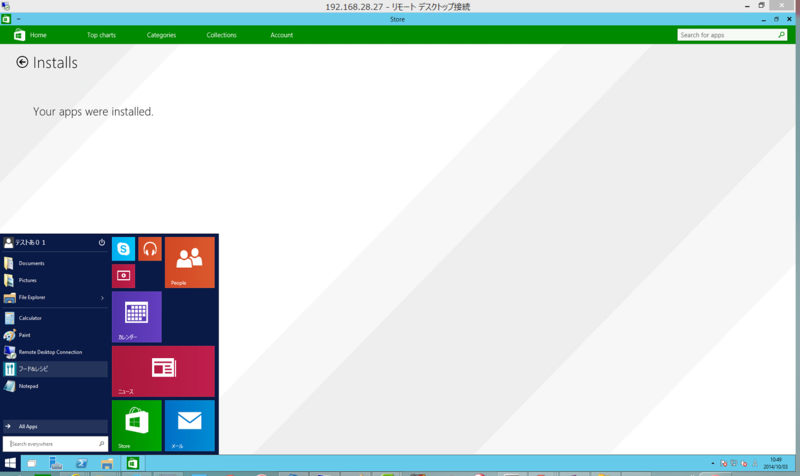Open Collections in Store
800x476 pixels.
[x=221, y=35]
